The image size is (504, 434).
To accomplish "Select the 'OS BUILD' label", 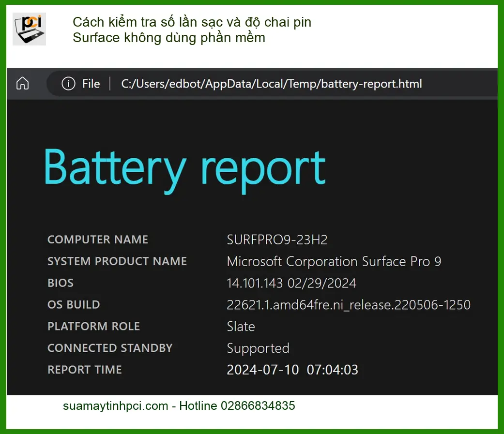I will click(x=74, y=304).
